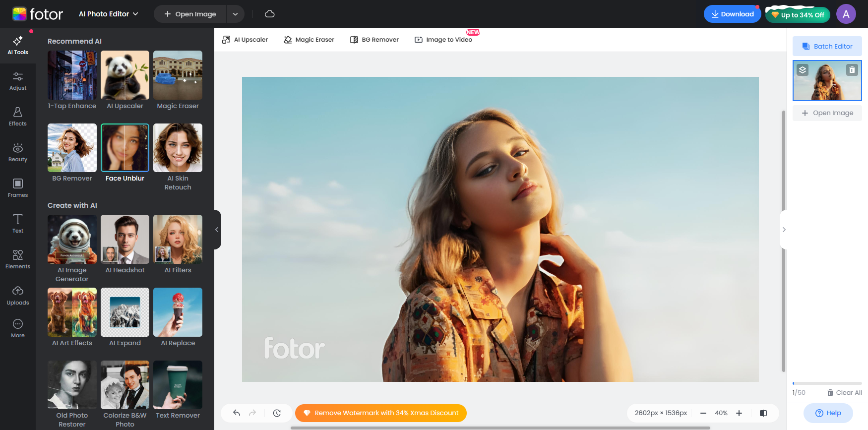Screen dimensions: 868x430
Task: Open the Beauty panel
Action: [18, 153]
